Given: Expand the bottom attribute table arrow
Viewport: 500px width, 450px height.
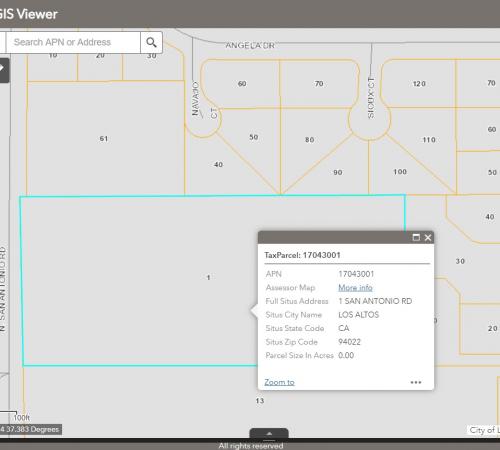Looking at the screenshot, I should (x=269, y=434).
